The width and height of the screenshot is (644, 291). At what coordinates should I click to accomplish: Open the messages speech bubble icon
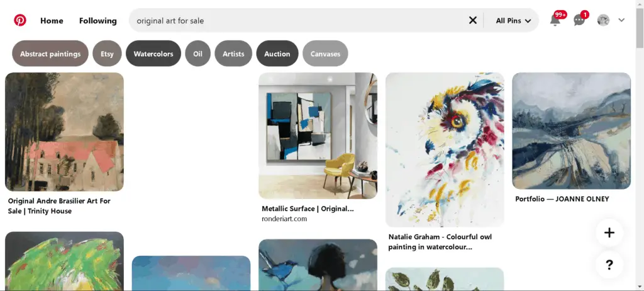[579, 20]
